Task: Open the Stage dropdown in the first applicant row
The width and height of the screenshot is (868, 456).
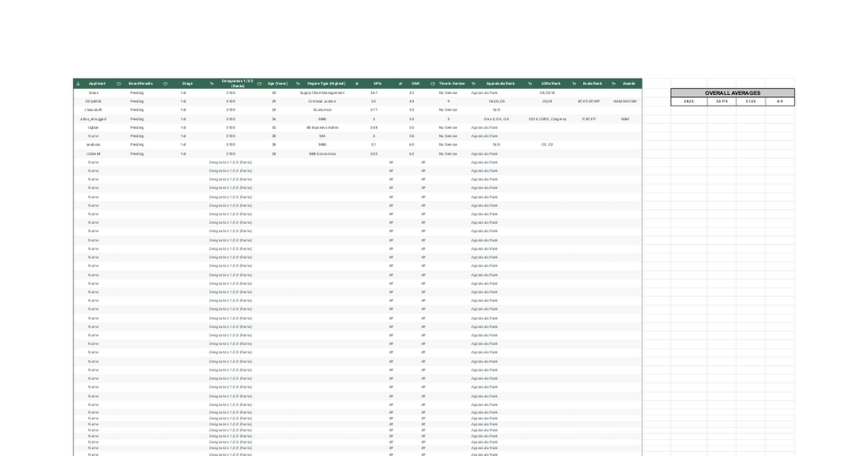Action: pos(184,93)
